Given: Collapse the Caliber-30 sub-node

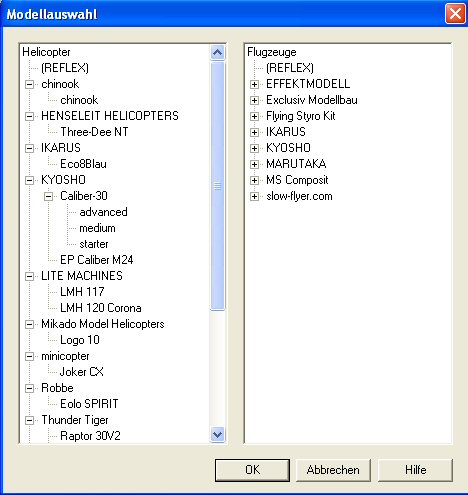Looking at the screenshot, I should [49, 196].
